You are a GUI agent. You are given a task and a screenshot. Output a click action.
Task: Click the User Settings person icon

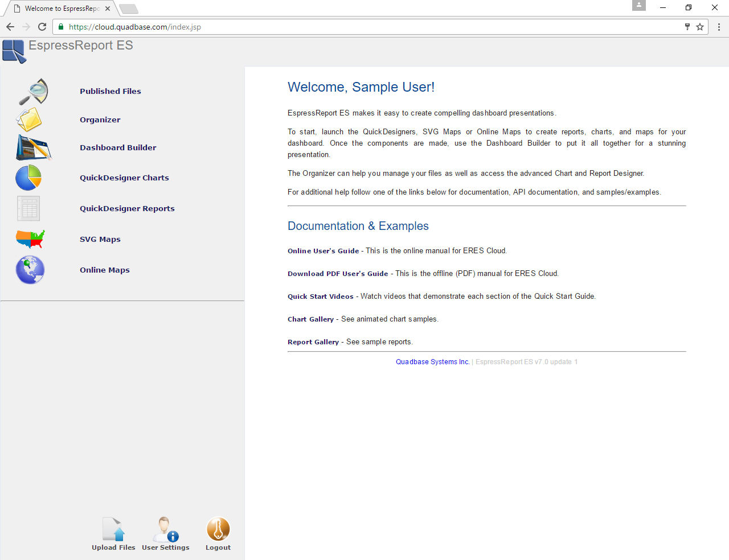pos(166,529)
